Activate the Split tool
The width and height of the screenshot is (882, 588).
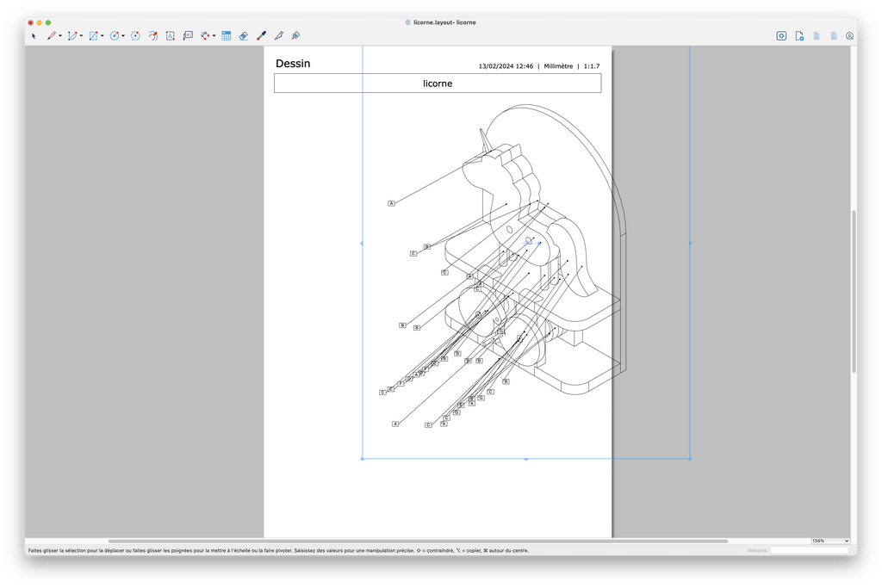[278, 36]
